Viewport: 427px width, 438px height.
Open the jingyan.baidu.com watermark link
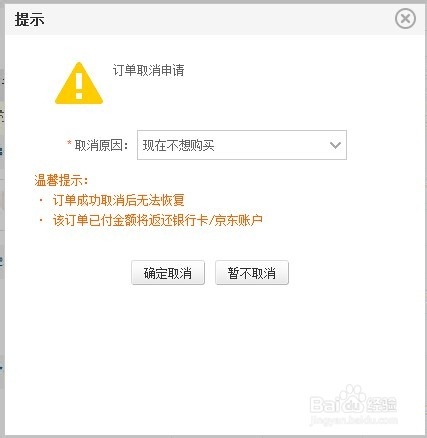click(354, 420)
